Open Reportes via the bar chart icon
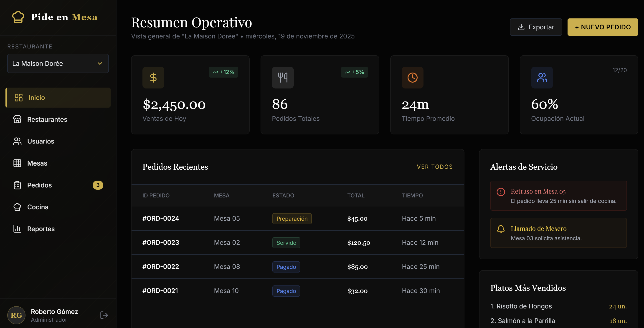Viewport: 644px width, 328px height. pyautogui.click(x=17, y=229)
